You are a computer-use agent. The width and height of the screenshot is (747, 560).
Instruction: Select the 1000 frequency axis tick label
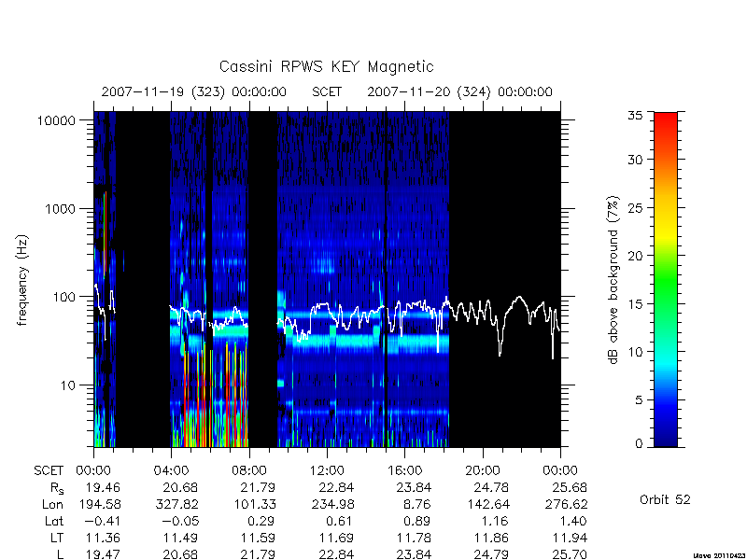(x=61, y=208)
